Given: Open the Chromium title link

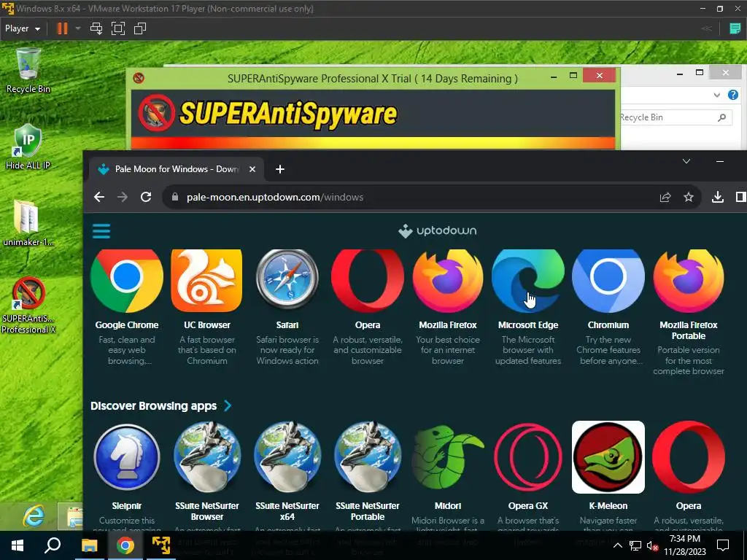Looking at the screenshot, I should coord(608,324).
